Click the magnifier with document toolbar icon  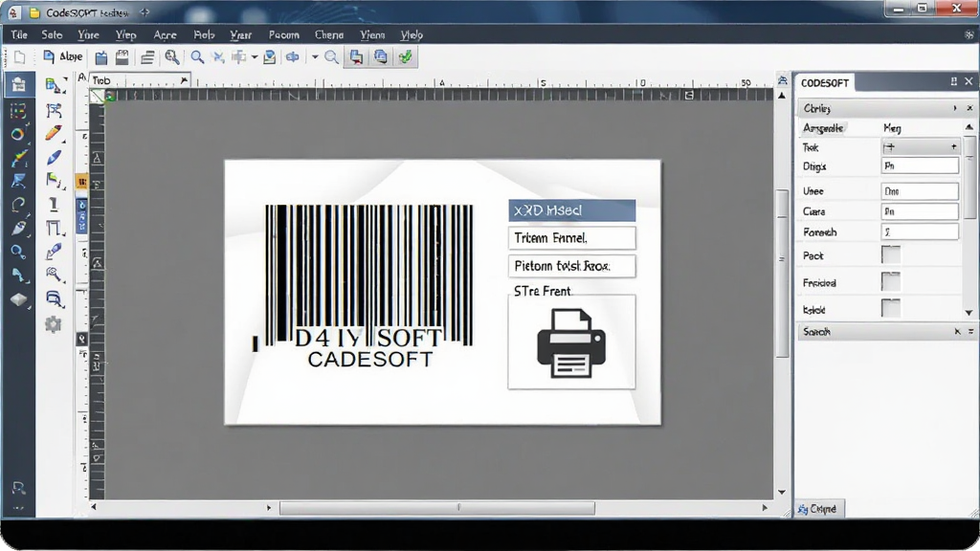pos(172,57)
